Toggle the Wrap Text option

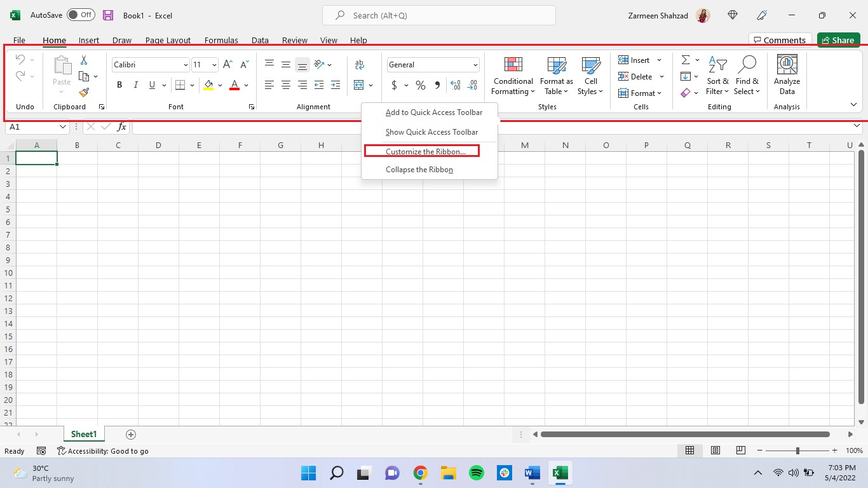pos(360,64)
